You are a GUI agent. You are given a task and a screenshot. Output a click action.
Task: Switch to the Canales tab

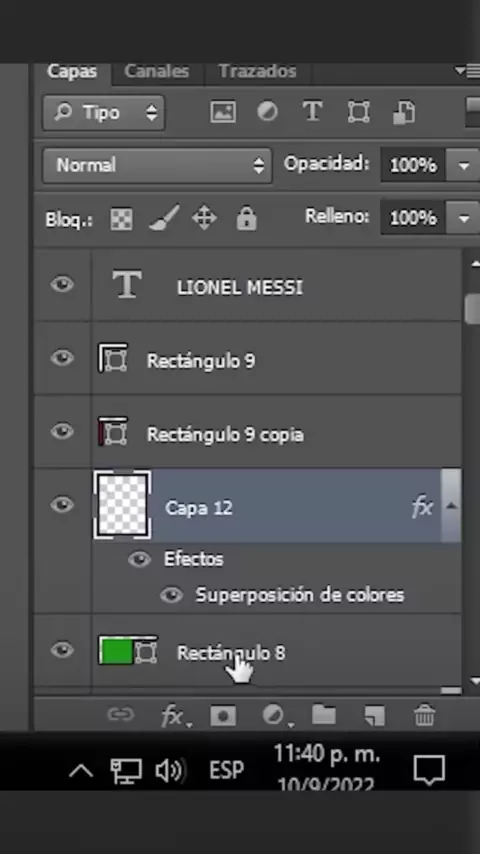[156, 71]
